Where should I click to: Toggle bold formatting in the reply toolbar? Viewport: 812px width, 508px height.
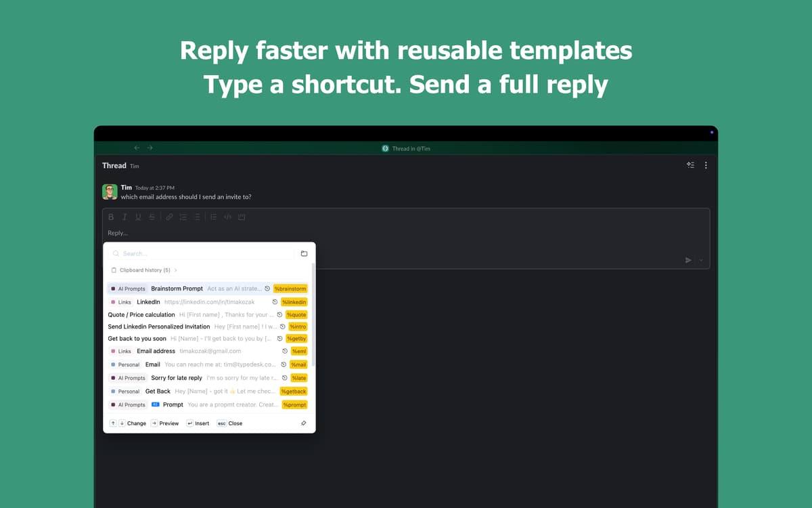coord(111,217)
